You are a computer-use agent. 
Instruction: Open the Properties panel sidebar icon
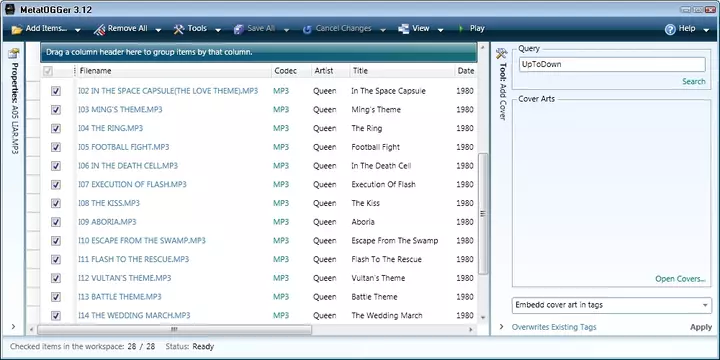click(x=14, y=53)
